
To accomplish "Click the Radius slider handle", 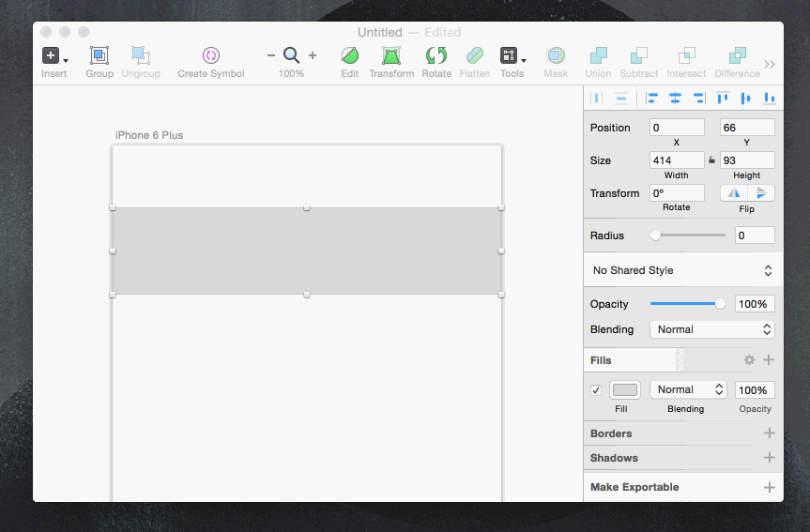I will pyautogui.click(x=655, y=236).
